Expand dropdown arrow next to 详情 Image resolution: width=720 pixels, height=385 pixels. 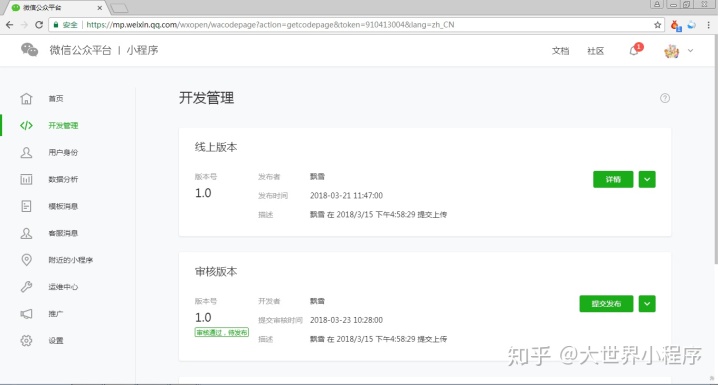pos(647,179)
